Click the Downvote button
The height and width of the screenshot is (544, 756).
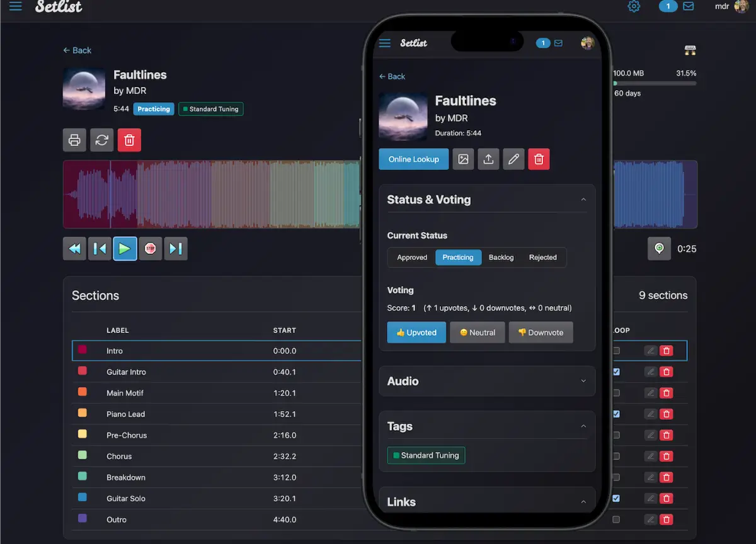(x=541, y=332)
